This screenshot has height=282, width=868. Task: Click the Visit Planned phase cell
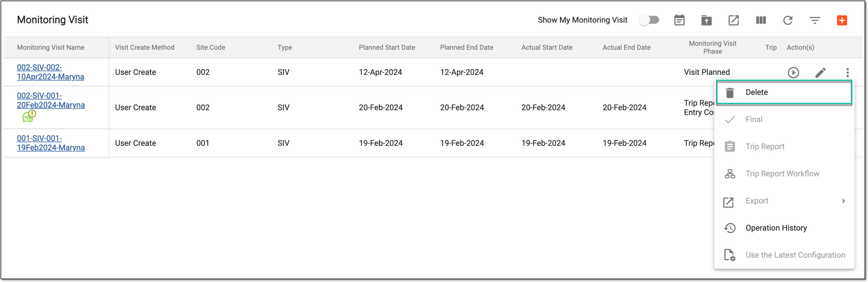point(707,72)
